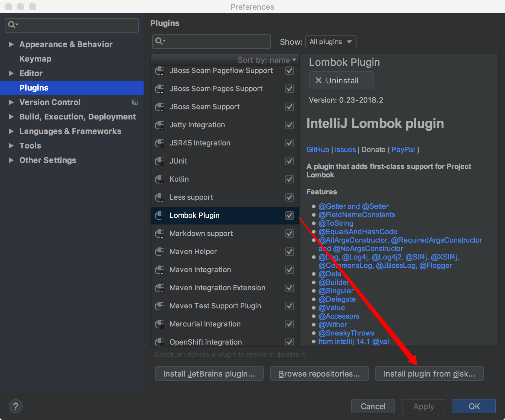This screenshot has height=420, width=505.
Task: Select the Maven Integration plugin row
Action: tap(225, 270)
